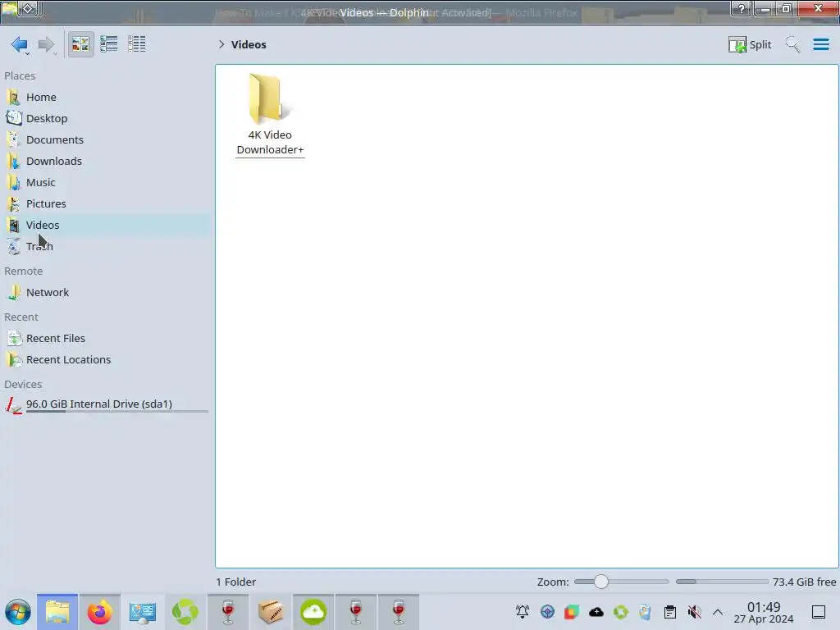
Task: Select the Videos breadcrumb in location bar
Action: pos(249,44)
